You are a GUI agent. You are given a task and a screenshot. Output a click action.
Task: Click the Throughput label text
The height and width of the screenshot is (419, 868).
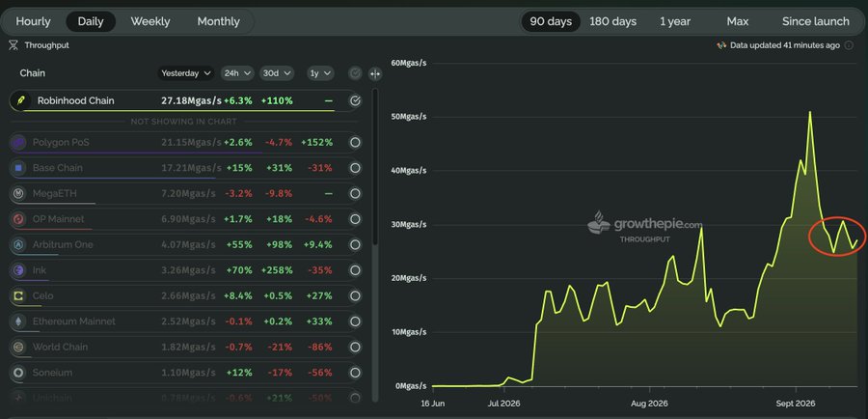coord(47,45)
